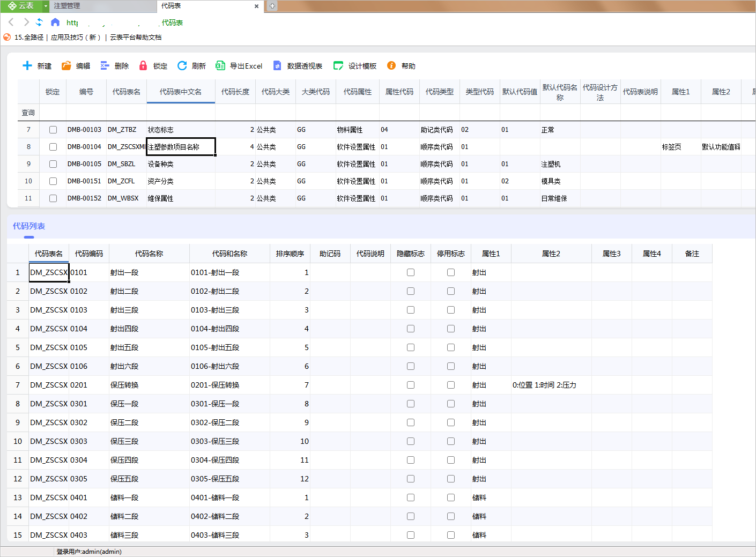Click the 导出Excel icon
The width and height of the screenshot is (756, 557).
220,65
